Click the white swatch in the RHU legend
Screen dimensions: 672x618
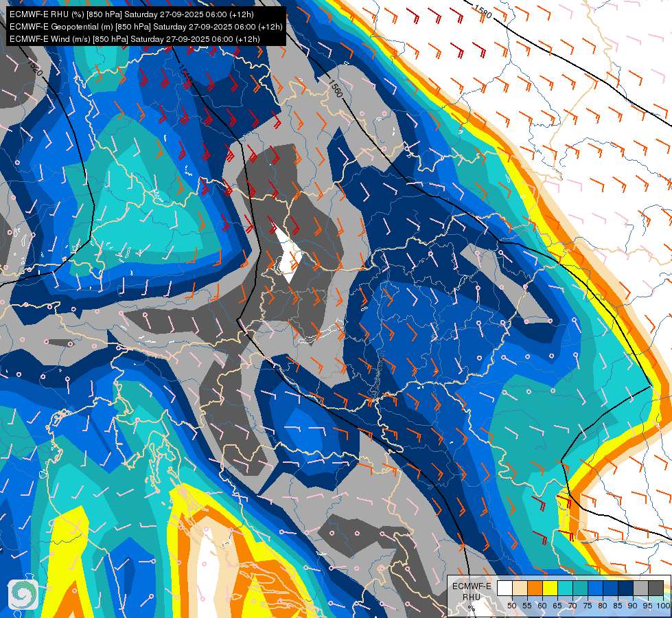click(x=505, y=588)
